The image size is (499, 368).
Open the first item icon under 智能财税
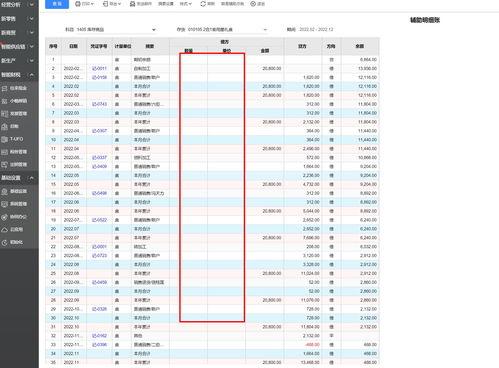[4, 88]
